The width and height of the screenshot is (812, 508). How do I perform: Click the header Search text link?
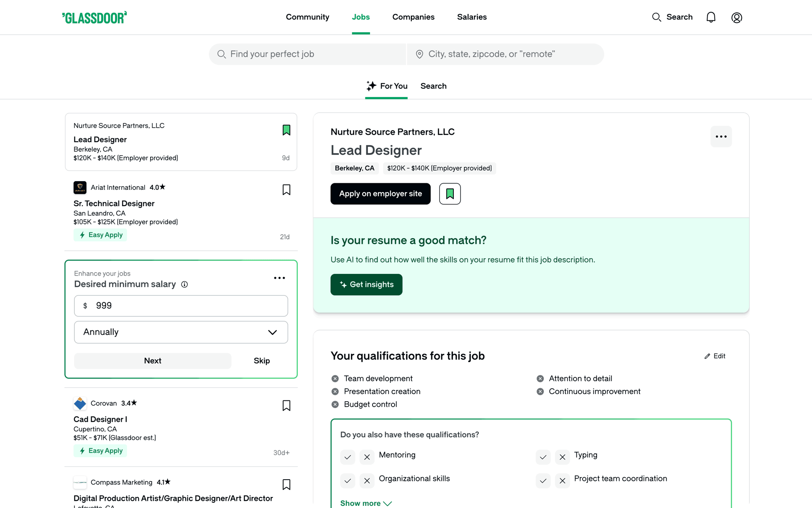(x=680, y=17)
